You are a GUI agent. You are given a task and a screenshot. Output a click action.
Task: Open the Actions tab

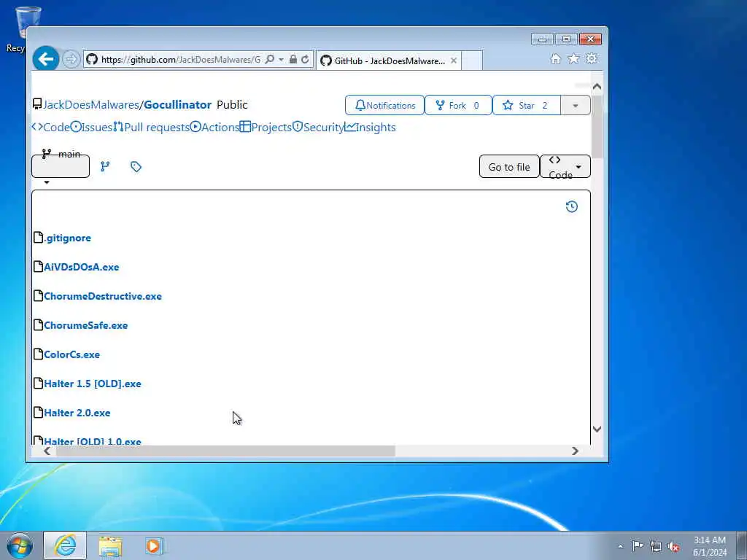click(x=214, y=127)
